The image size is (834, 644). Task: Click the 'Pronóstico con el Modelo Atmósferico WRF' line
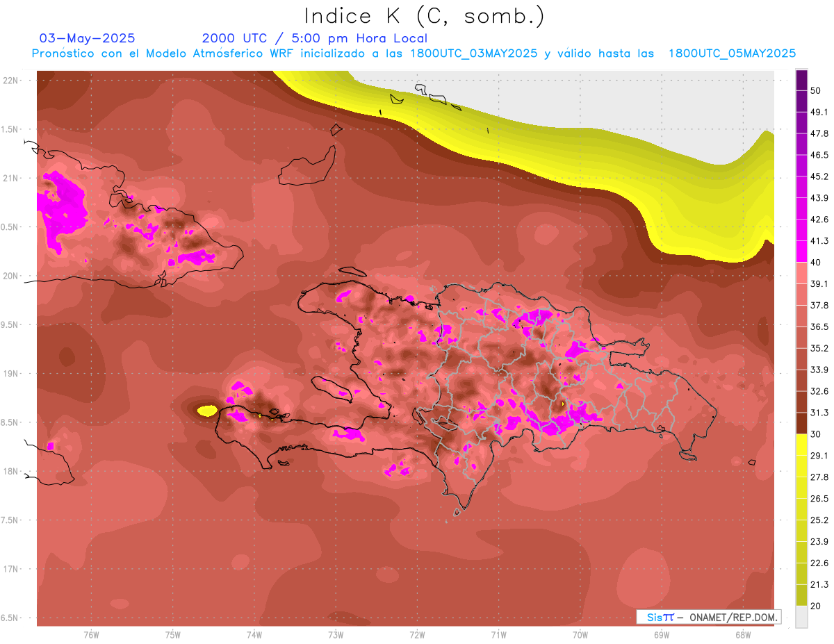click(x=414, y=53)
